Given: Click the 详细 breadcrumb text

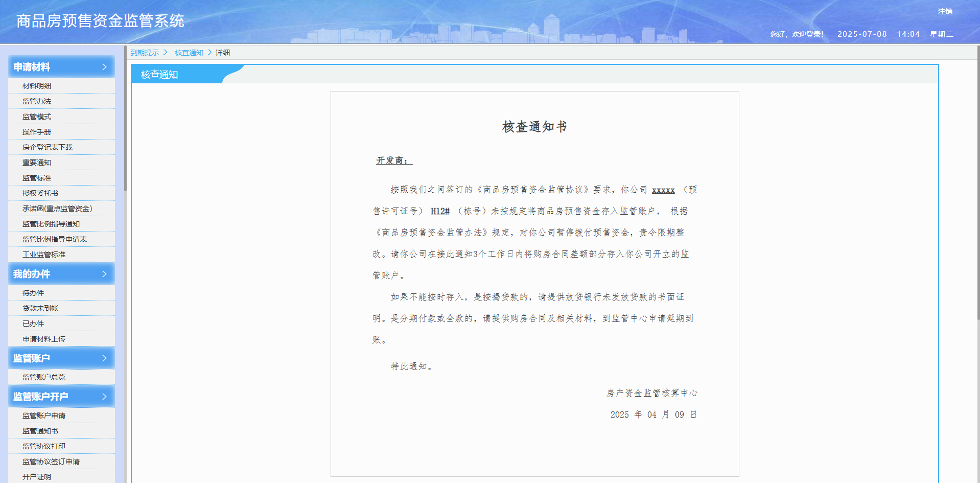Looking at the screenshot, I should pyautogui.click(x=223, y=53).
